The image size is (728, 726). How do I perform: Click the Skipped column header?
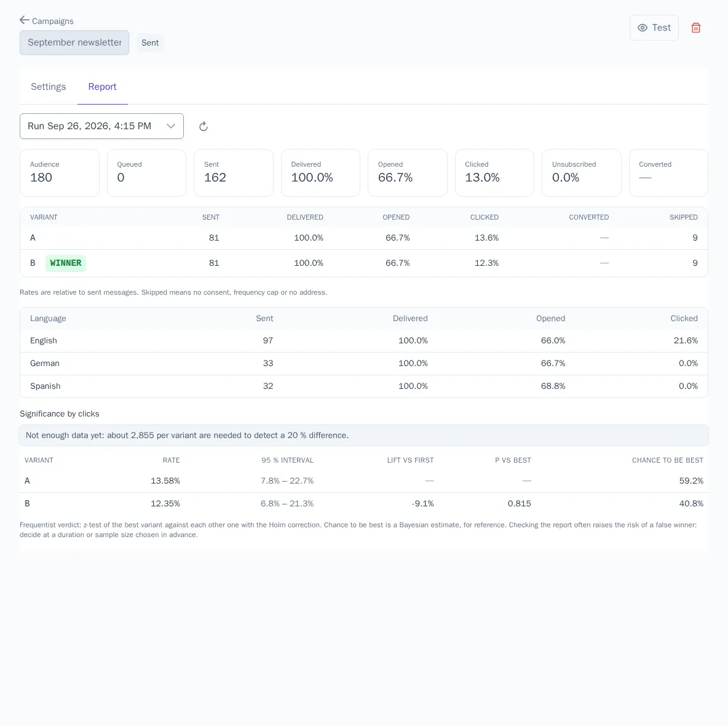click(684, 217)
